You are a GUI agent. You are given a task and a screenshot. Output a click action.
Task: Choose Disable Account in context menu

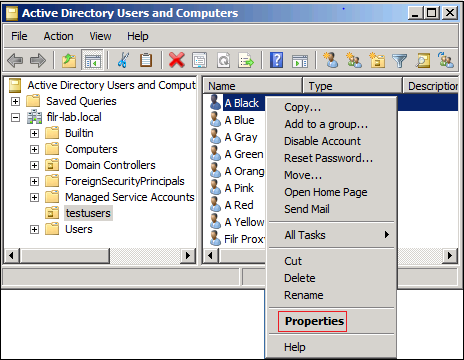pyautogui.click(x=331, y=141)
